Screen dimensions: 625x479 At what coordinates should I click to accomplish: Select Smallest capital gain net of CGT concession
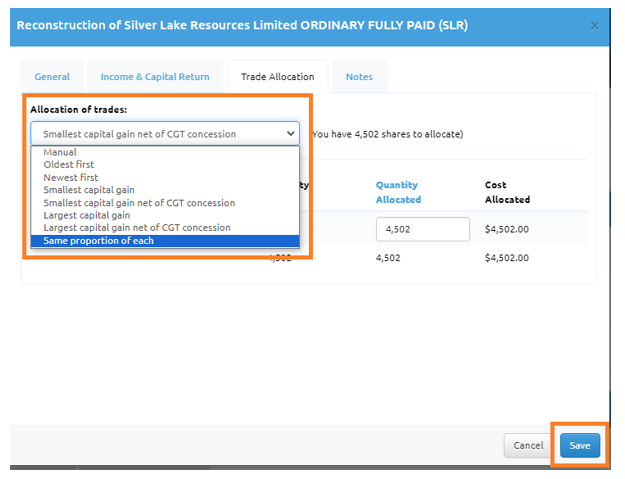pos(138,202)
